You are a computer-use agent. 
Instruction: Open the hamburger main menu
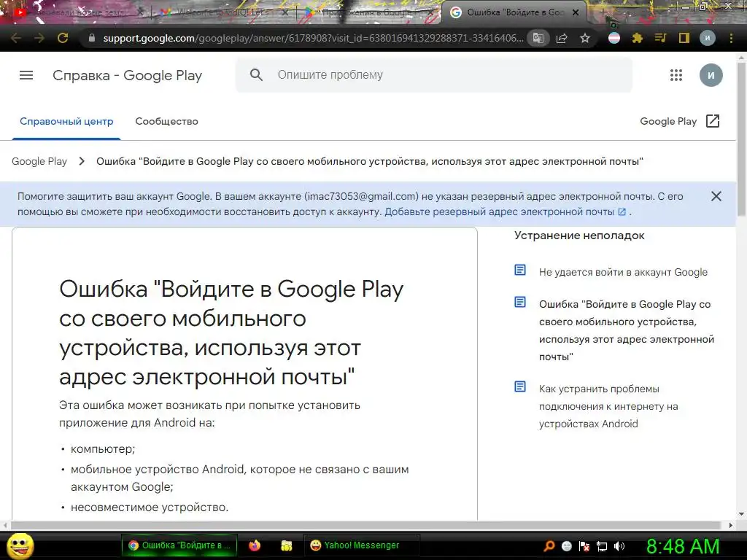click(26, 75)
